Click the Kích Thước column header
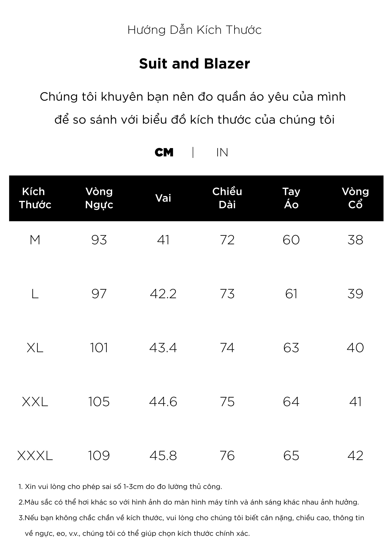 tap(35, 198)
